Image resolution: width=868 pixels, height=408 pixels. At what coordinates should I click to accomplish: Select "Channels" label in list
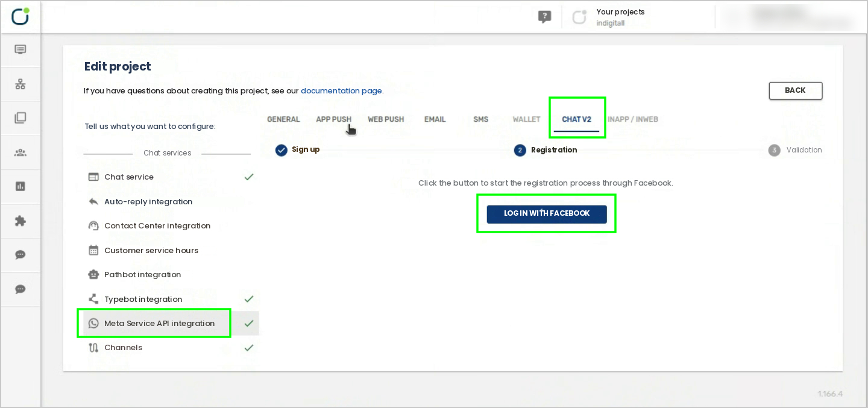coord(124,348)
